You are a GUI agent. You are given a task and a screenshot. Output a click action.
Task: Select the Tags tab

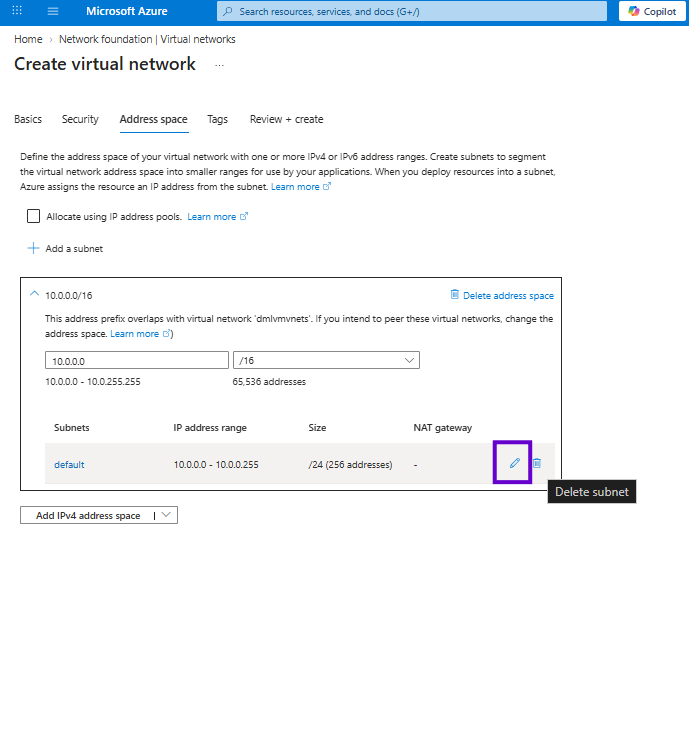[217, 119]
